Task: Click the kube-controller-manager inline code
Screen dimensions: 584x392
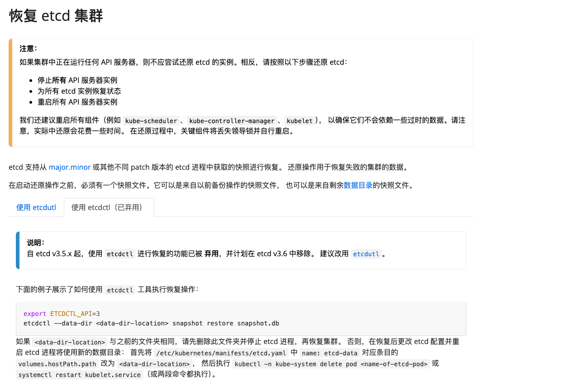Action: [x=232, y=121]
